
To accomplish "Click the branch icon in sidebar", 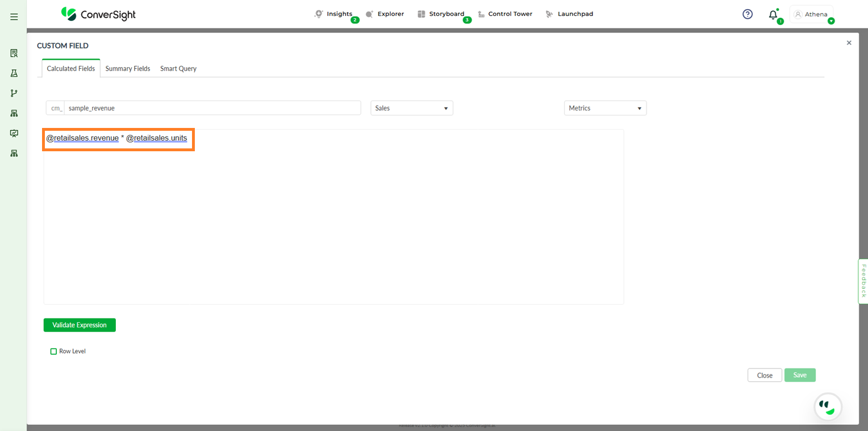I will coord(14,93).
